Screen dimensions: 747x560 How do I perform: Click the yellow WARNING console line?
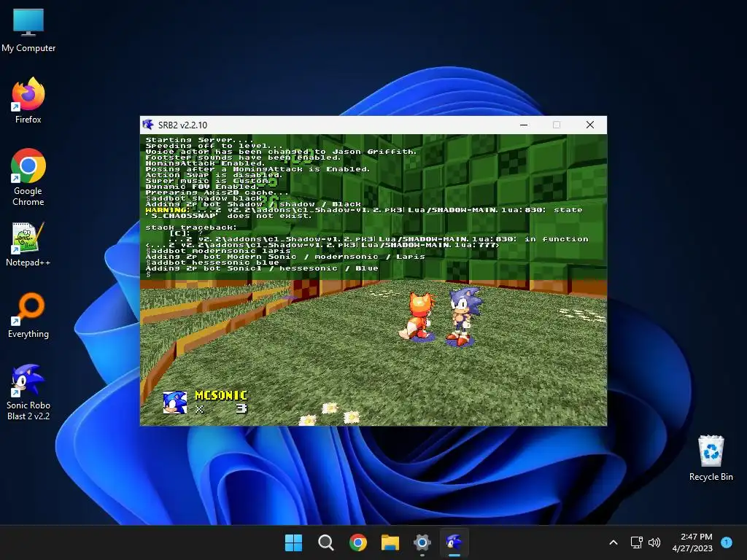pos(364,213)
